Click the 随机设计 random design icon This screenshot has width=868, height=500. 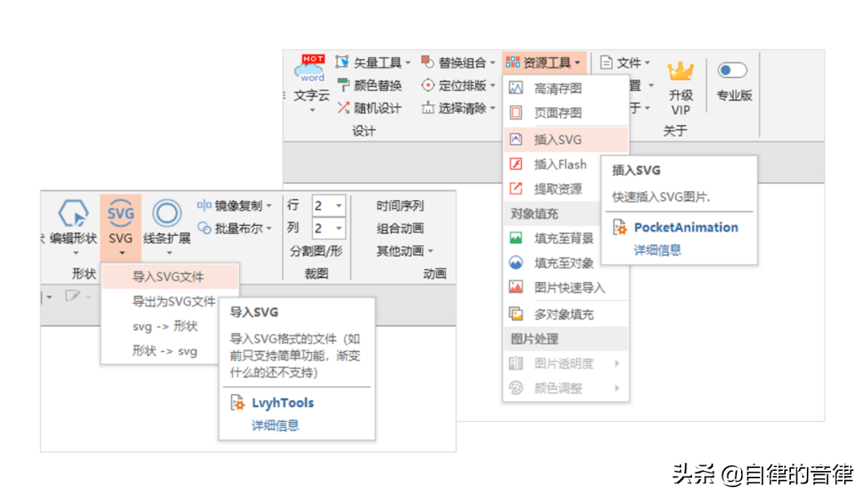tap(342, 108)
